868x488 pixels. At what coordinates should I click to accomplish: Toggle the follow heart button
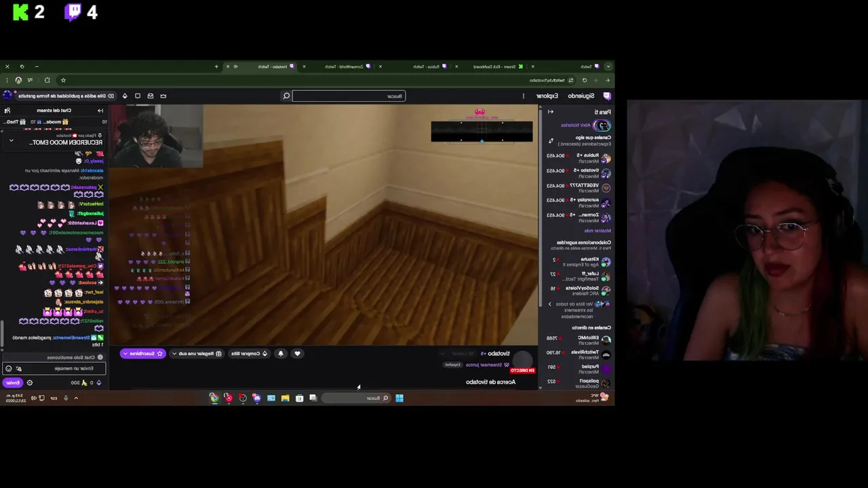297,353
